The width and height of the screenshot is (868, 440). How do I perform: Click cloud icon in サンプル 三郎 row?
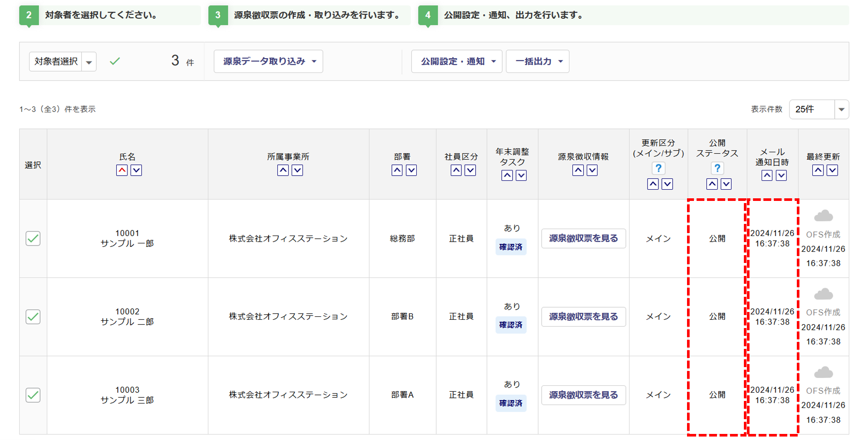click(823, 372)
